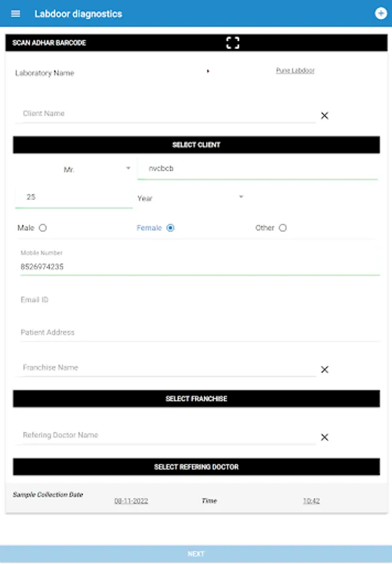Clear the Franchise Name field
The image size is (392, 564).
(324, 370)
